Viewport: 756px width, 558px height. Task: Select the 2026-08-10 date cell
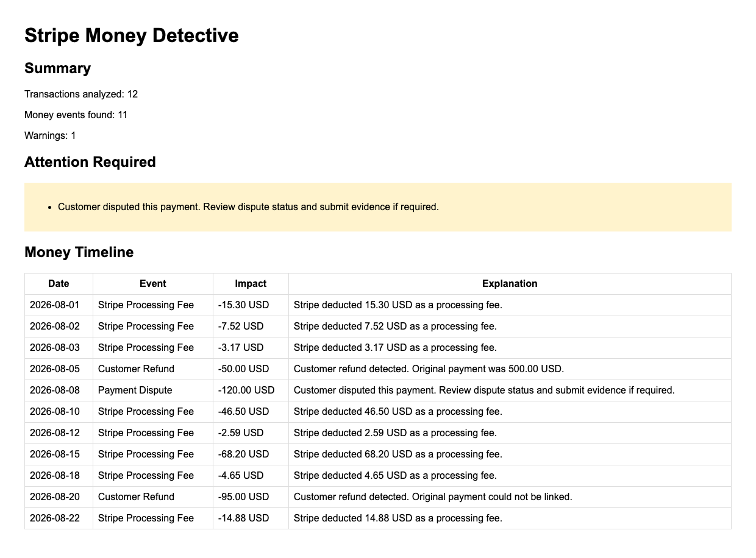pos(59,412)
